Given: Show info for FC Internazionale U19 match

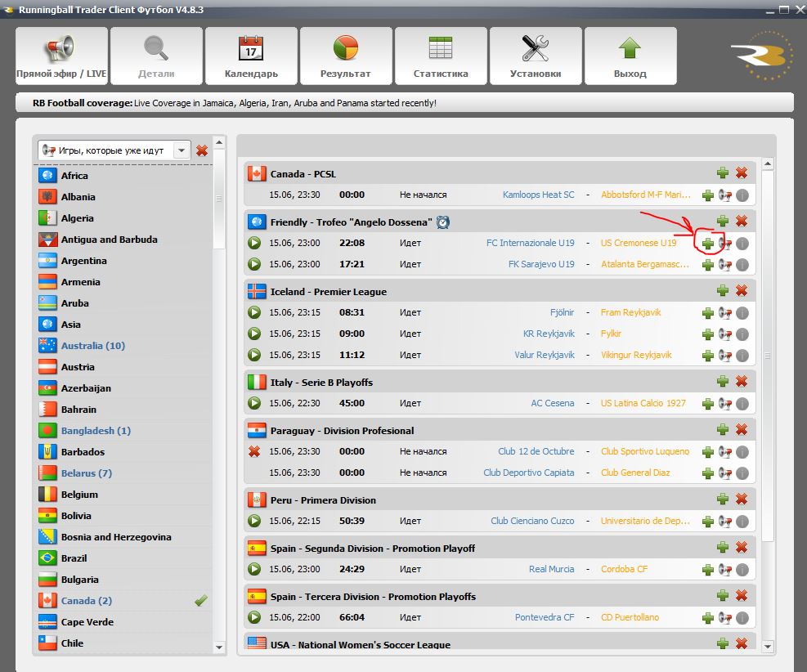Looking at the screenshot, I should [x=742, y=244].
